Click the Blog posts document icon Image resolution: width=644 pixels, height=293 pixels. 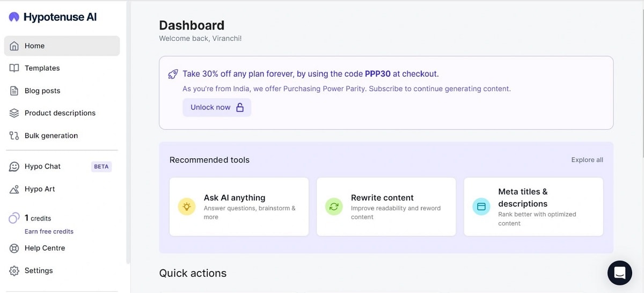tap(14, 91)
